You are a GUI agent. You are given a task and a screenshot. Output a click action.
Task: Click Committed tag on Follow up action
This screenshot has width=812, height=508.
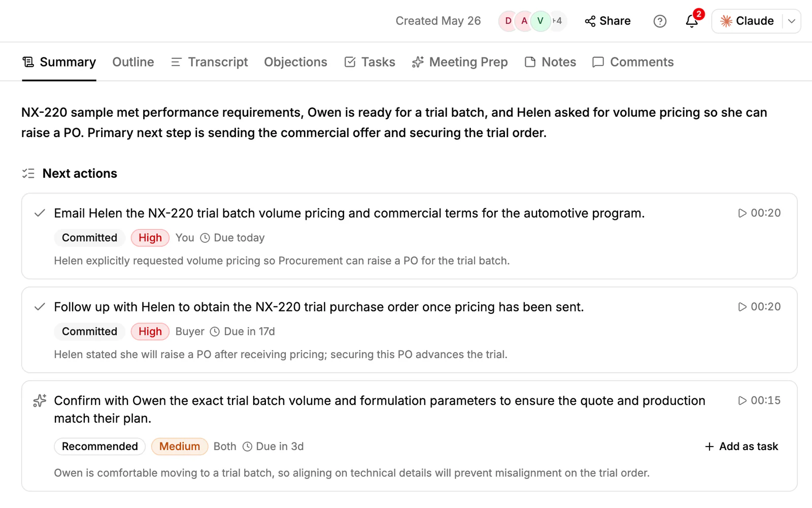point(89,332)
